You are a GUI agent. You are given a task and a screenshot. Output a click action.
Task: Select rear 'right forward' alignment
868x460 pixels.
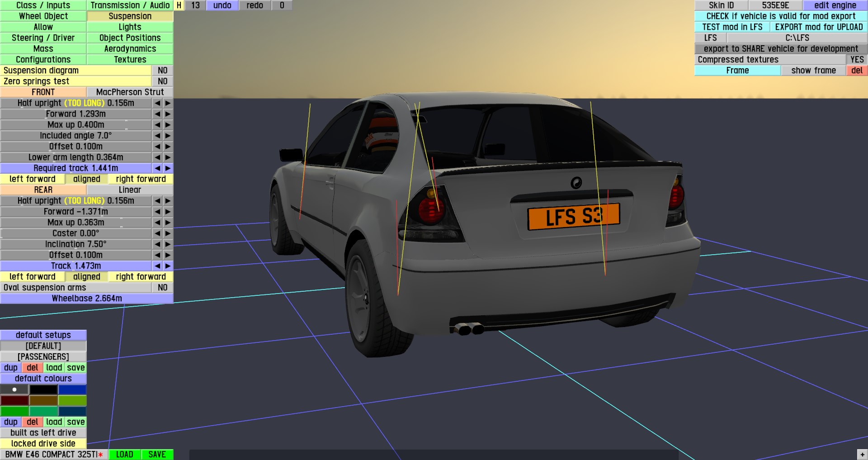[141, 277]
